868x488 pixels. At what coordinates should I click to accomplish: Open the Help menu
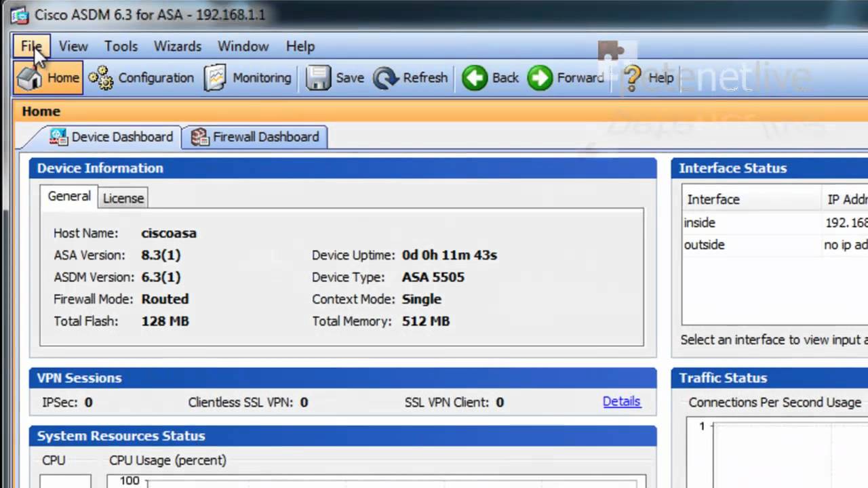point(300,46)
